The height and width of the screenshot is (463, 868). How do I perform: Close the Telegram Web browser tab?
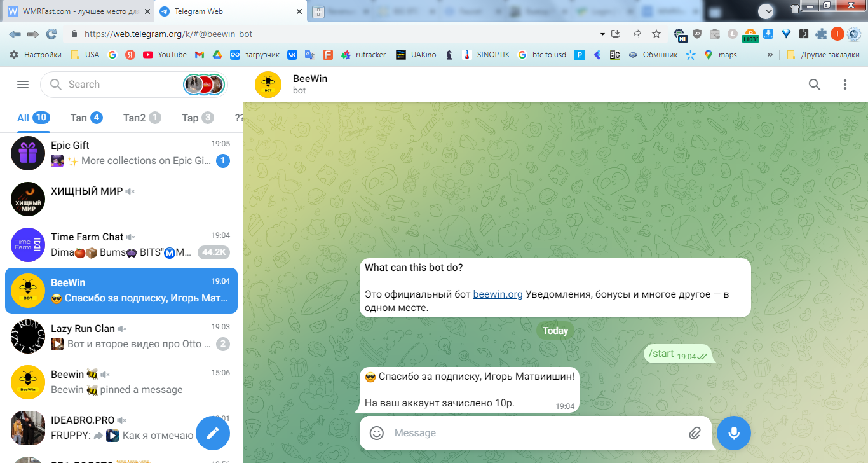298,11
